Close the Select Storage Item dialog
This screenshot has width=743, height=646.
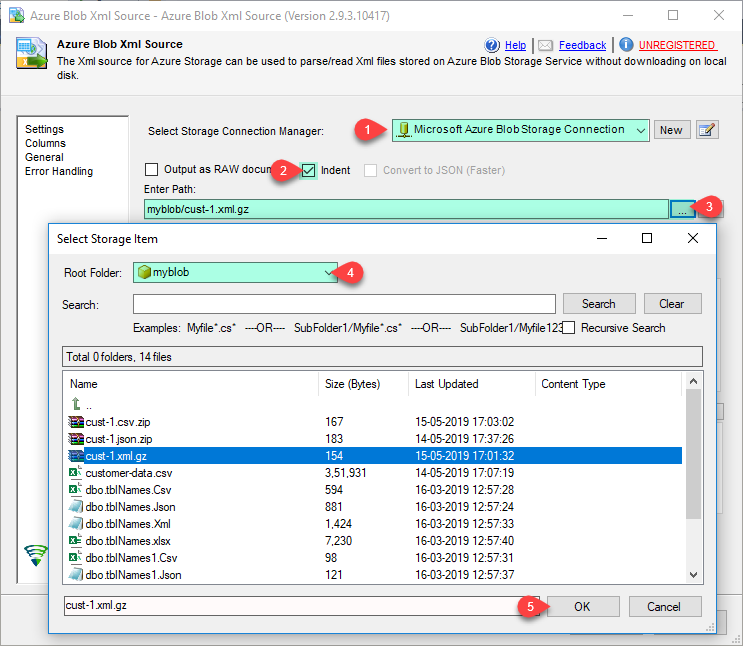(693, 238)
